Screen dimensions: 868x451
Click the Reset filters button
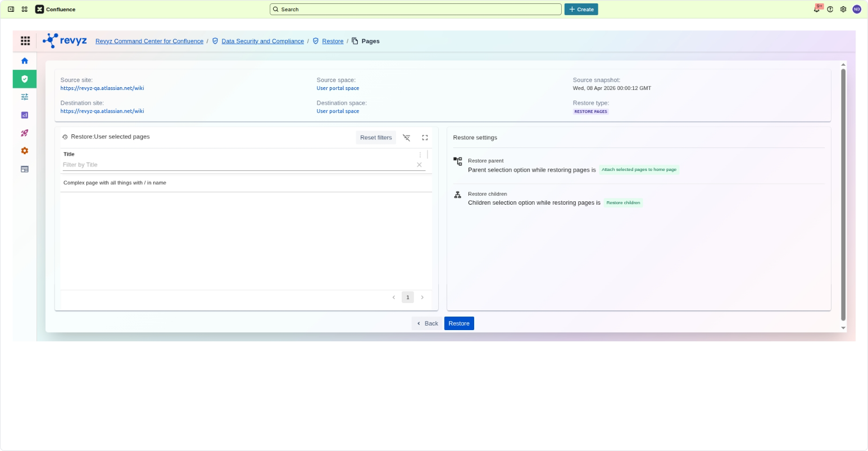(376, 138)
